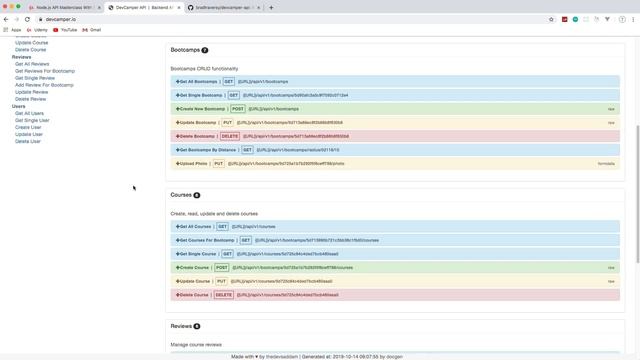This screenshot has width=640, height=360.
Task: Expand the Update Course PUT row
Action: (x=395, y=281)
